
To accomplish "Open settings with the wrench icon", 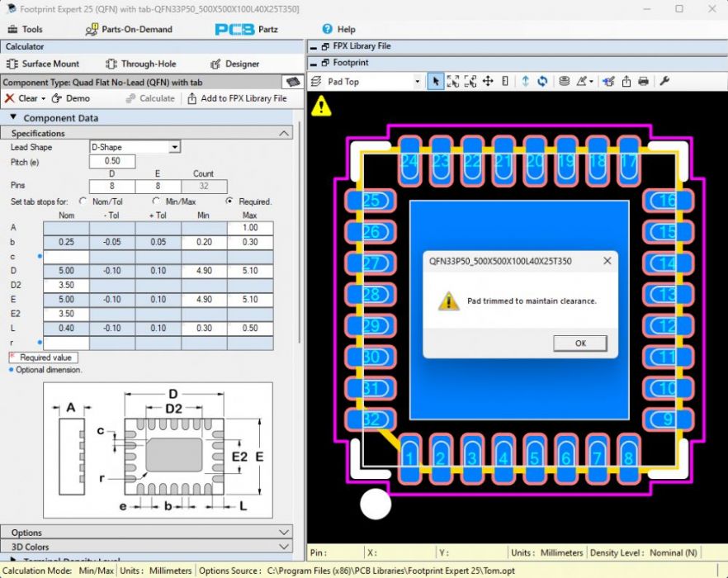I will click(664, 81).
